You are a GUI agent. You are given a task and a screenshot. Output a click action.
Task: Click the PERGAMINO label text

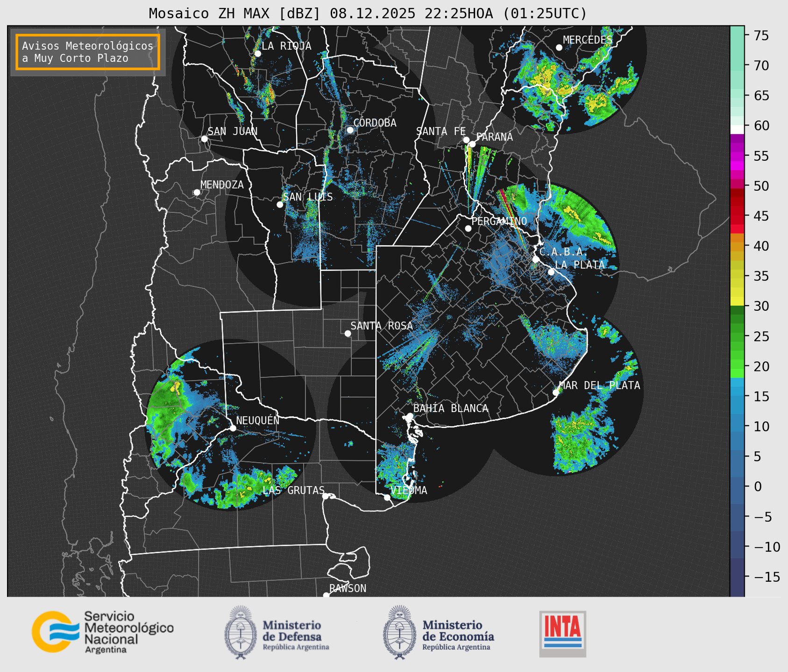point(499,221)
